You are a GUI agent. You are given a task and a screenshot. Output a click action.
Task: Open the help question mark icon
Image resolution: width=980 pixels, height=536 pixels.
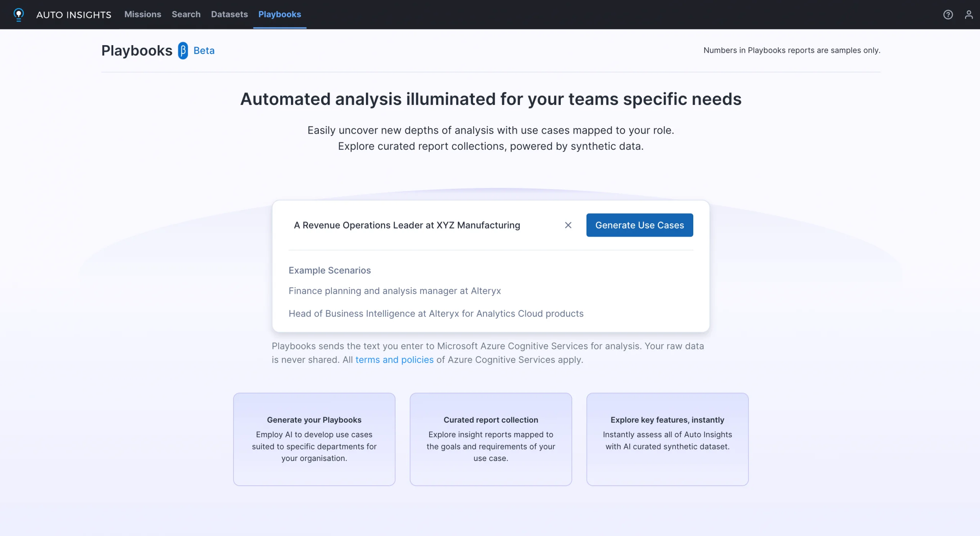tap(948, 15)
